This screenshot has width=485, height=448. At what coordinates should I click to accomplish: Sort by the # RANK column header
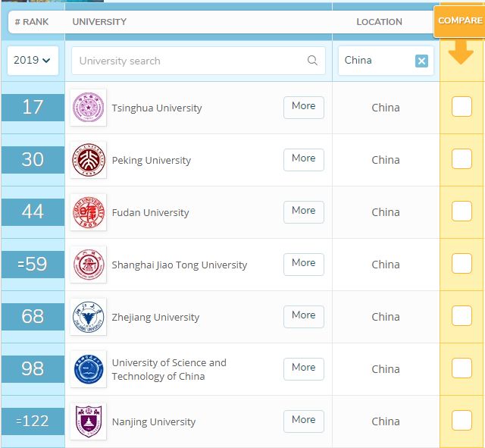click(x=31, y=22)
